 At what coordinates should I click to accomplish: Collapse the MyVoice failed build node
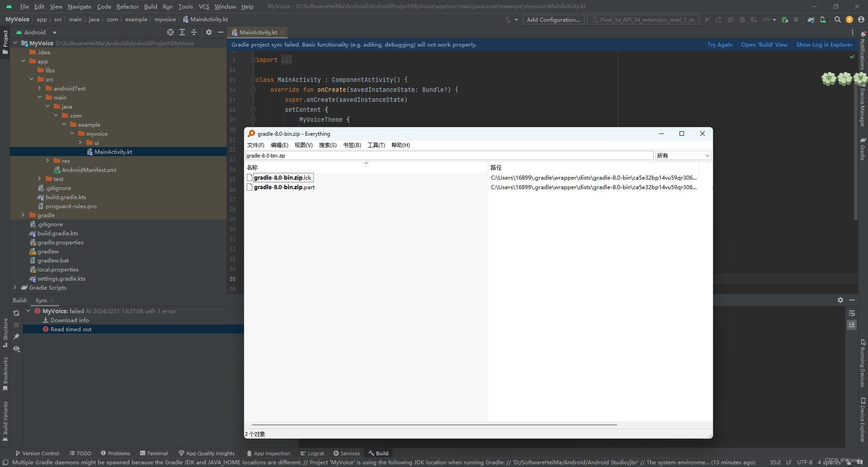point(28,311)
